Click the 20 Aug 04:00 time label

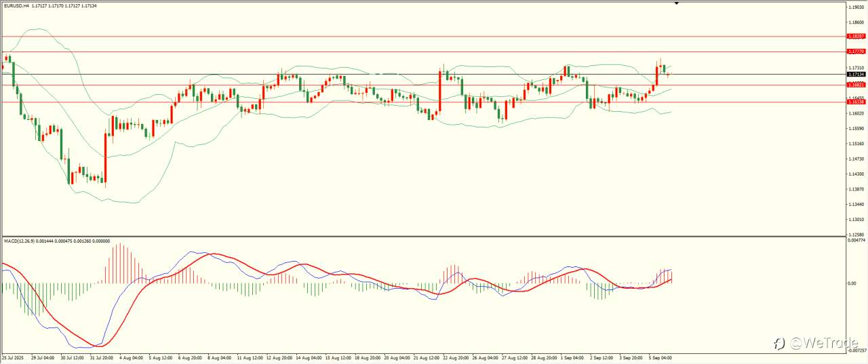(x=399, y=357)
